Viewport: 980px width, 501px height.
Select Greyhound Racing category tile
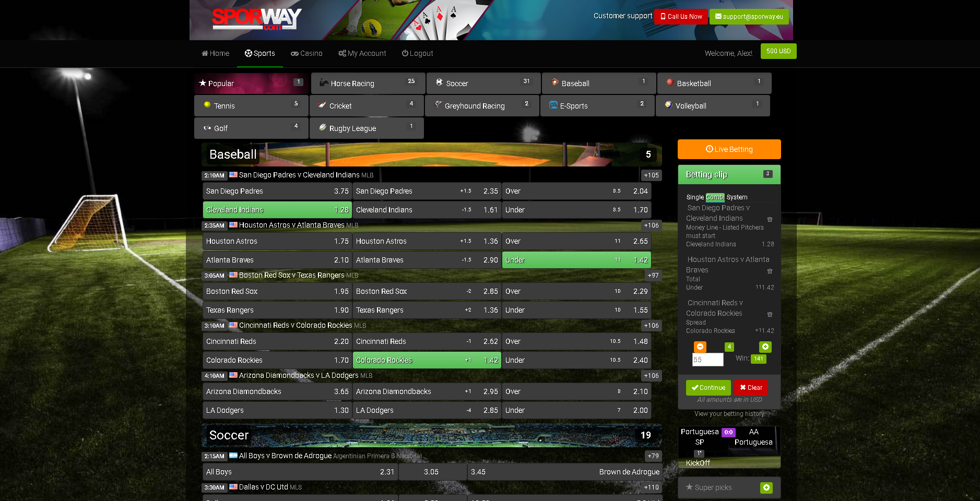[482, 106]
